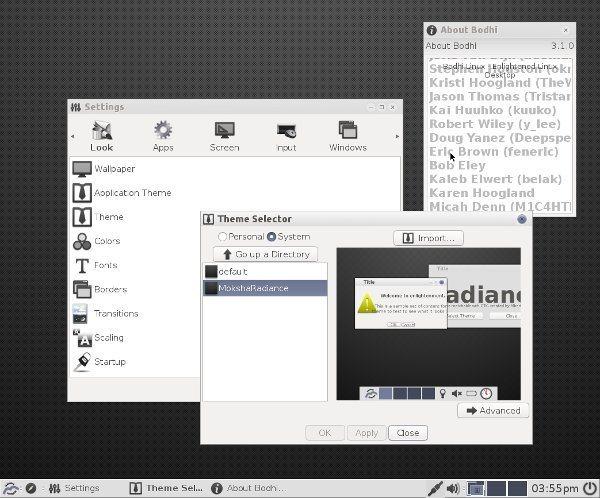Screen dimensions: 600x498
Task: Maximize the Settings window
Action: 382,107
